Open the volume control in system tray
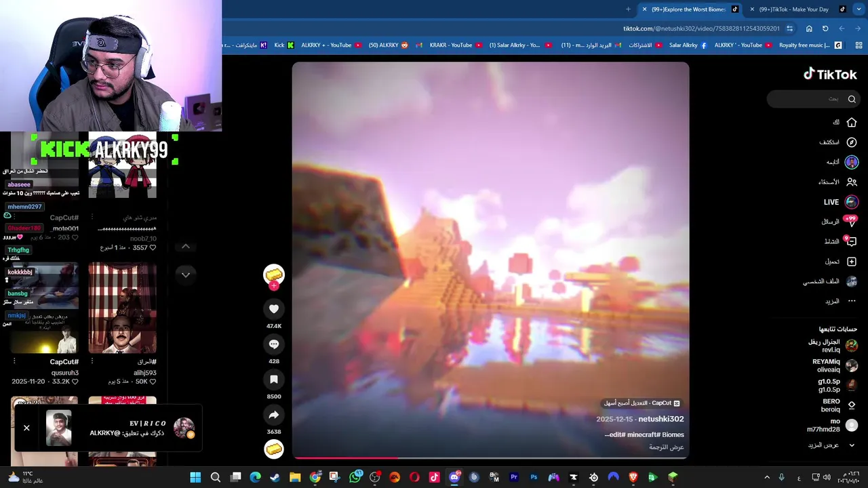The width and height of the screenshot is (868, 488). (827, 477)
